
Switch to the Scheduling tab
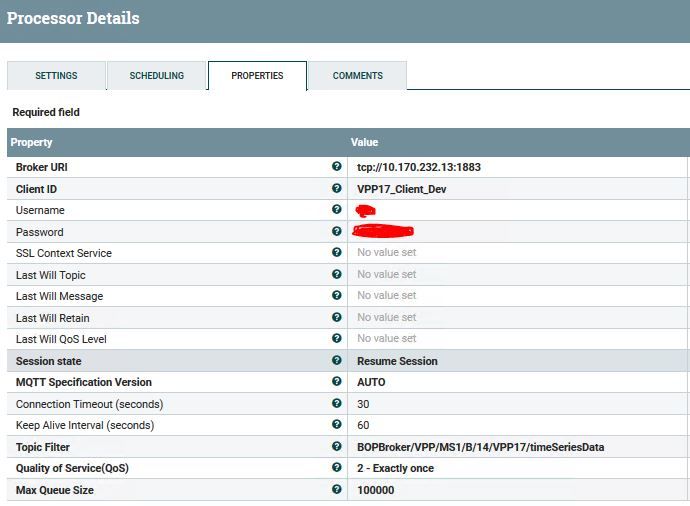[x=157, y=76]
